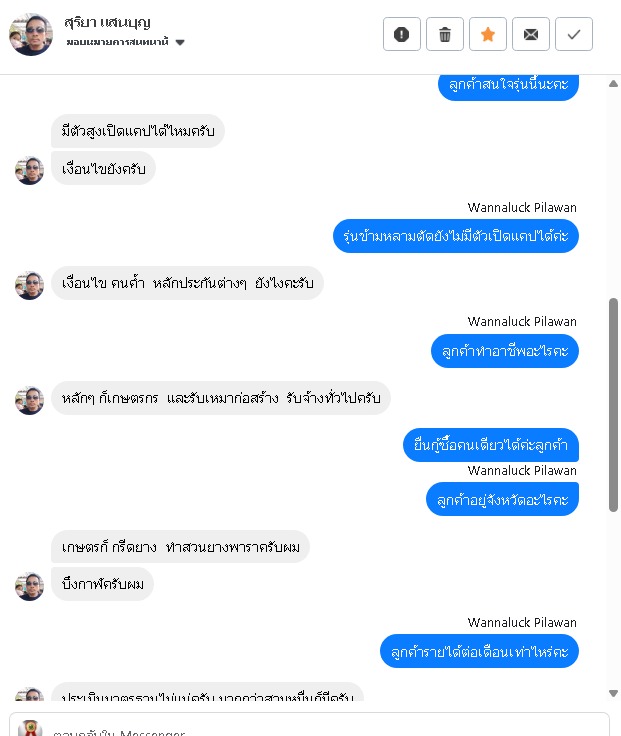The image size is (621, 736).
Task: Mark conversation unread with envelope icon
Action: pos(530,34)
